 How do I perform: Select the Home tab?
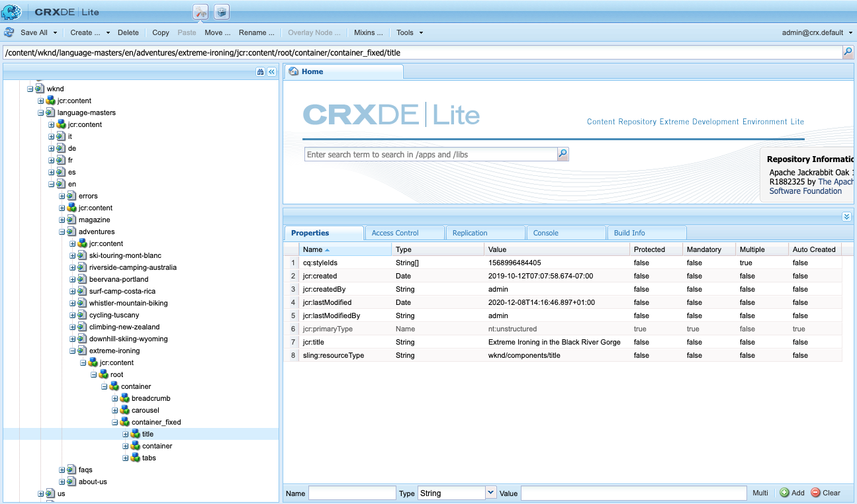pos(343,71)
